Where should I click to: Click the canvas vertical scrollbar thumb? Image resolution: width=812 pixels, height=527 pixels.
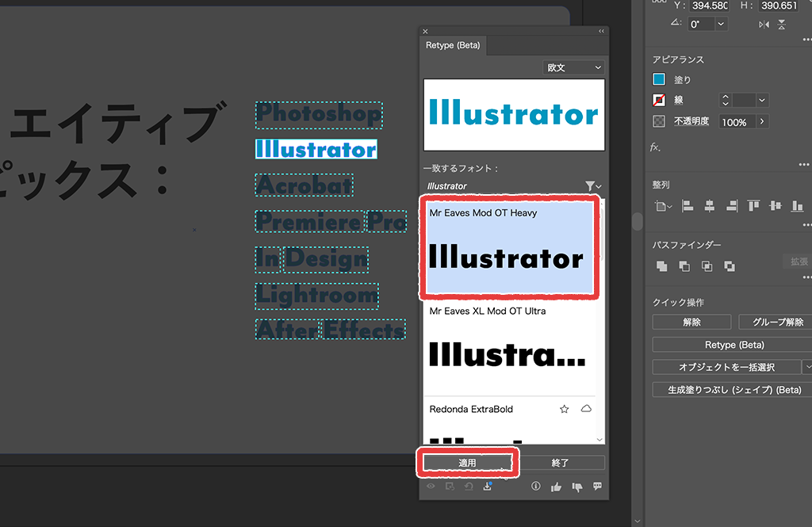pos(638,222)
